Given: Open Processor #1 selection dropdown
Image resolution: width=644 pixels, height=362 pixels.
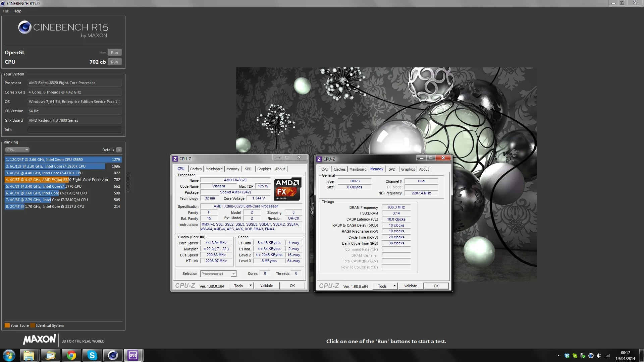Looking at the screenshot, I should click(218, 274).
